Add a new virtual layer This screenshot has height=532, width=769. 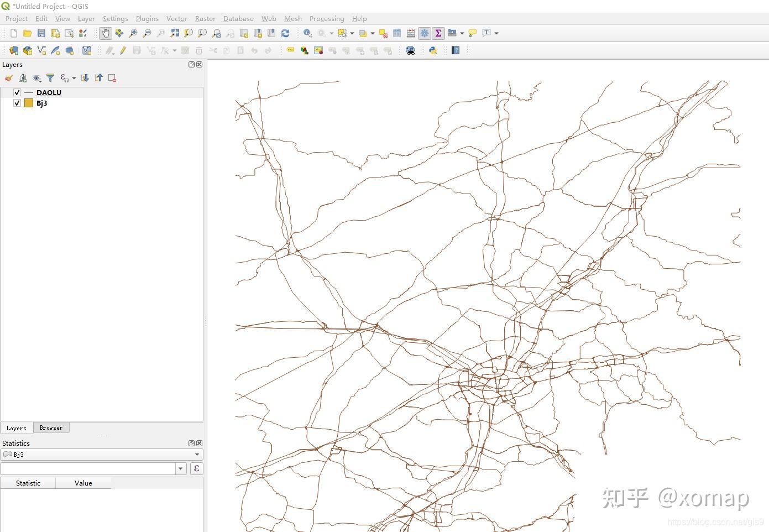tap(87, 50)
